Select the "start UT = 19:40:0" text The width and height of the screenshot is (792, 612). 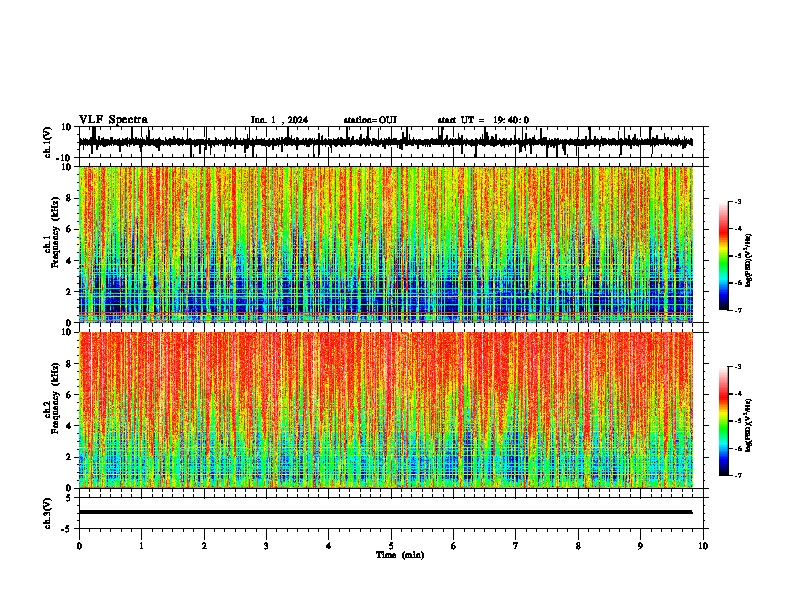(x=483, y=120)
